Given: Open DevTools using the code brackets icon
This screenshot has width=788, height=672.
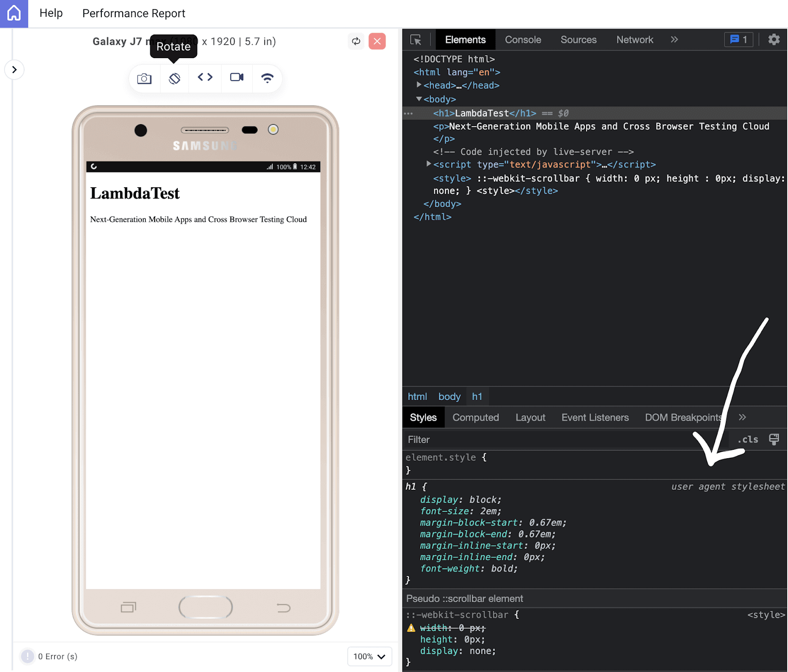Looking at the screenshot, I should 205,77.
